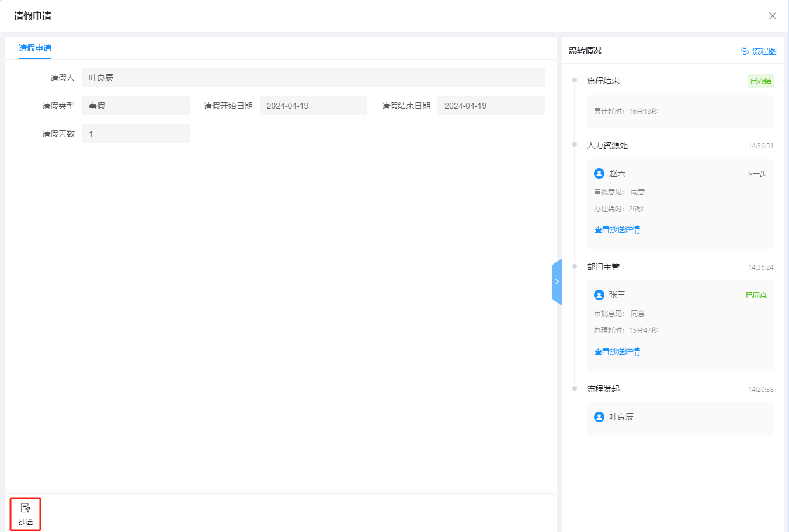
Task: Close the 请假申请 dialog
Action: [x=772, y=16]
